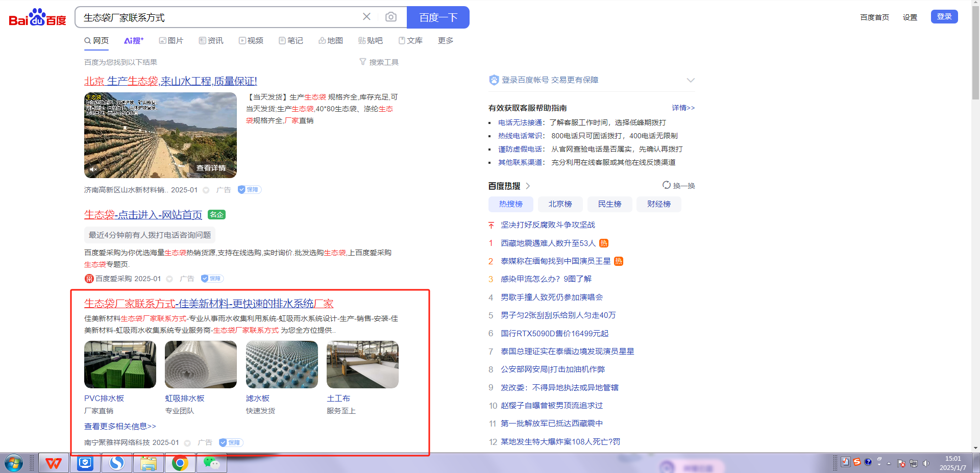Clear the search box with X icon
This screenshot has height=473, width=980.
pyautogui.click(x=366, y=17)
